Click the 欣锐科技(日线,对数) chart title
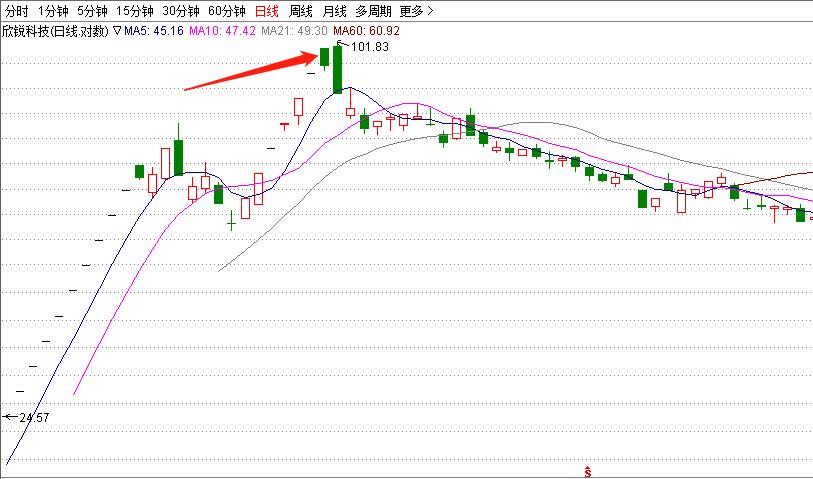This screenshot has height=479, width=813. click(x=55, y=31)
